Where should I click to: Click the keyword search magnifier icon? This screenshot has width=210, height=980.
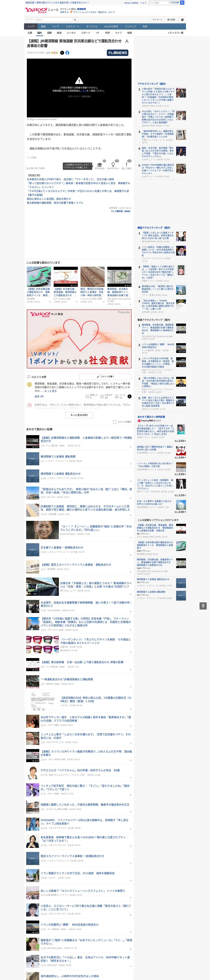75,20
